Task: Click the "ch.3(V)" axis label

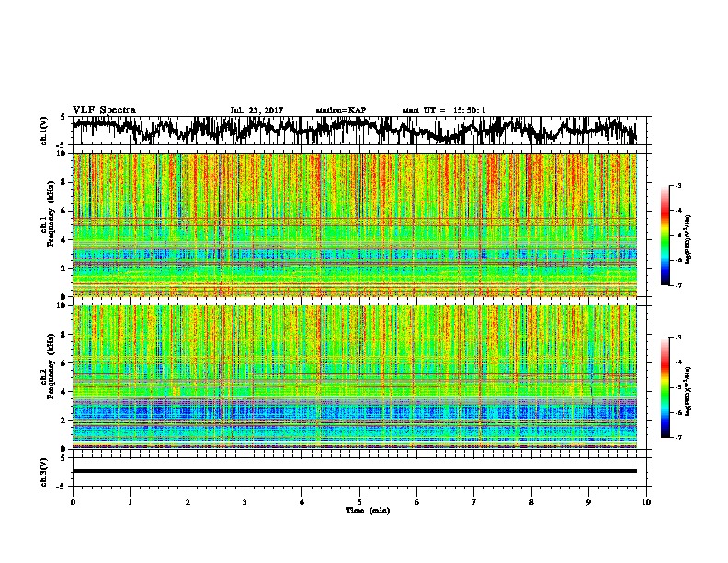Action: pos(44,473)
